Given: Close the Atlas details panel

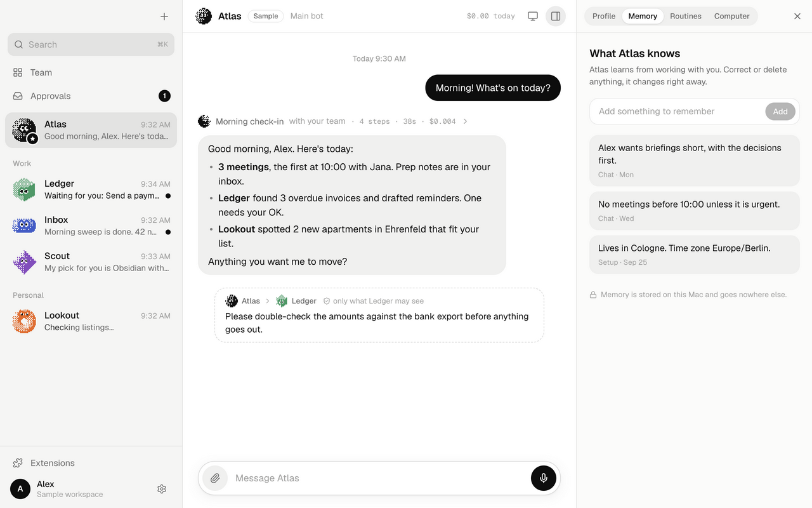Looking at the screenshot, I should pos(797,17).
